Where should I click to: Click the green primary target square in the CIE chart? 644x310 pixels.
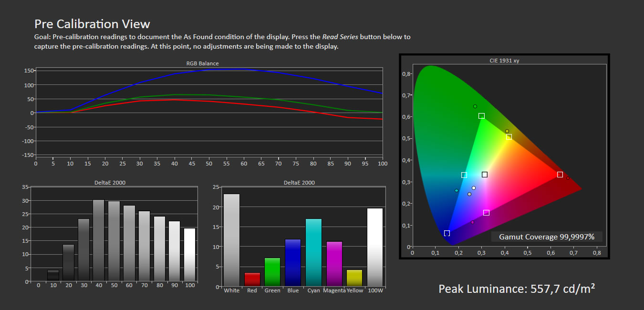(x=481, y=116)
